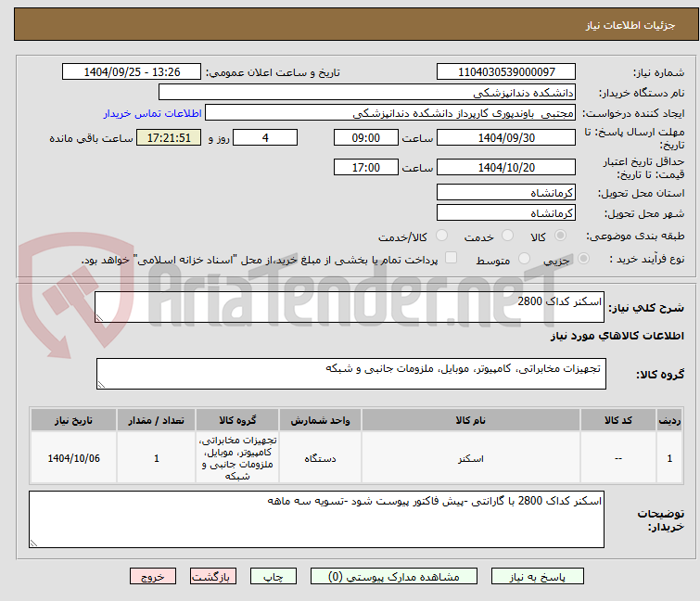
Task: Click the گروه کالا table column header
Action: [237, 420]
